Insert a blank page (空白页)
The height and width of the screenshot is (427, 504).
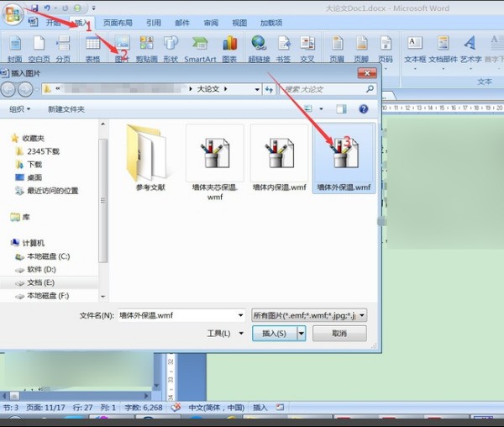pos(39,50)
